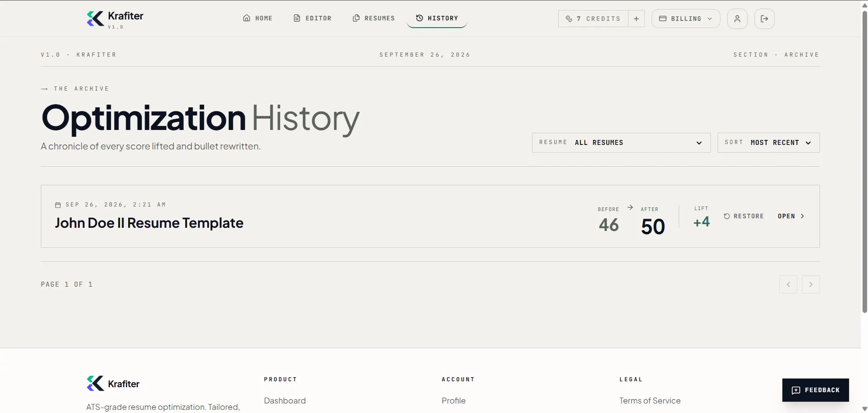Expand the Billing dropdown
Viewport: 868px width, 413px height.
pos(686,19)
